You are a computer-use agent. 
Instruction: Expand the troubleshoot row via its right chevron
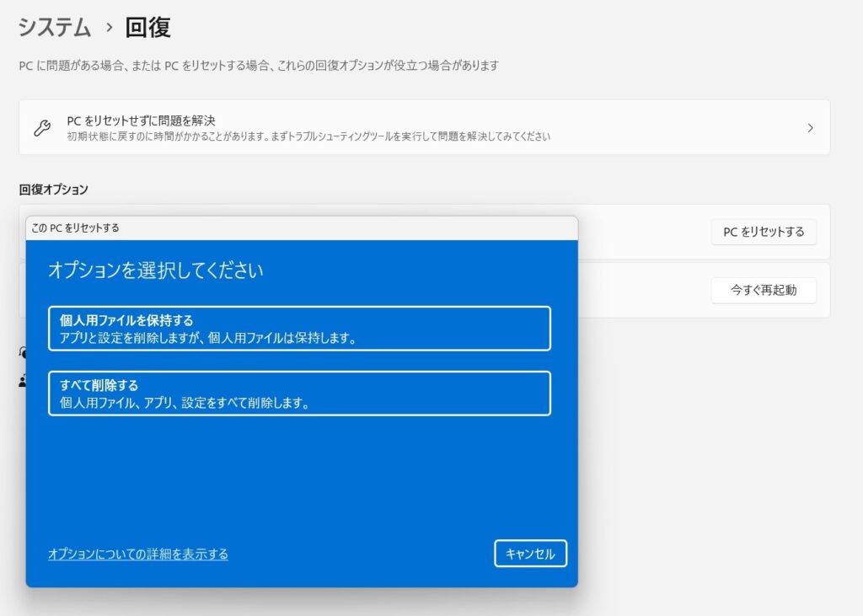(x=810, y=127)
